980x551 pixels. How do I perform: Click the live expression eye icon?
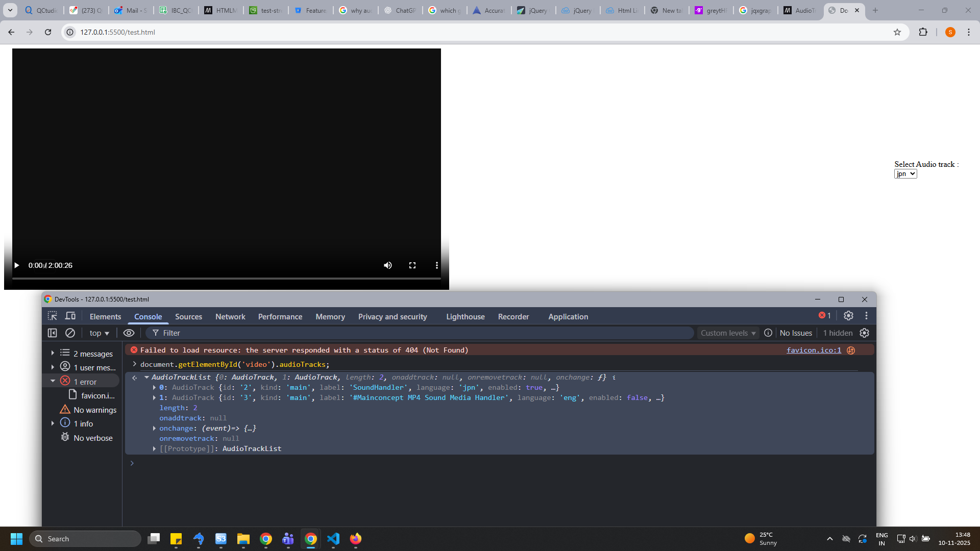129,333
